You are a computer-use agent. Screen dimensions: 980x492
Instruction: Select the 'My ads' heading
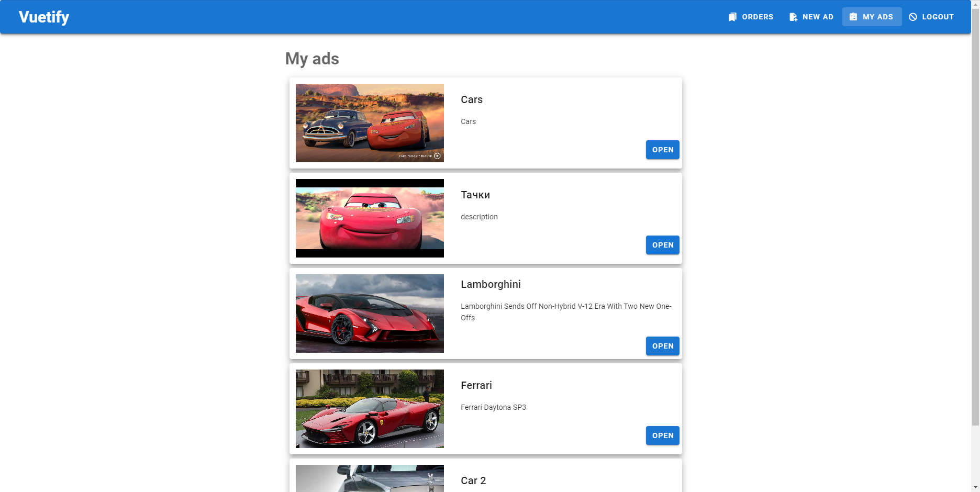312,59
